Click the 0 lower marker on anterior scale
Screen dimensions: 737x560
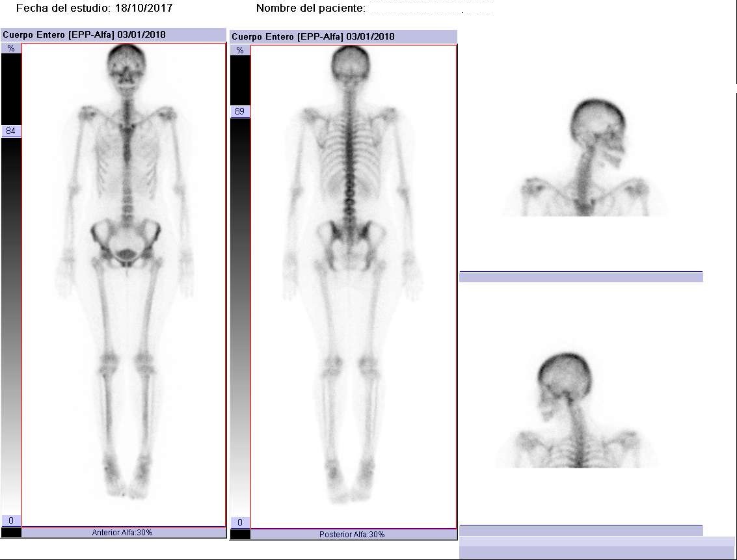pos(11,520)
